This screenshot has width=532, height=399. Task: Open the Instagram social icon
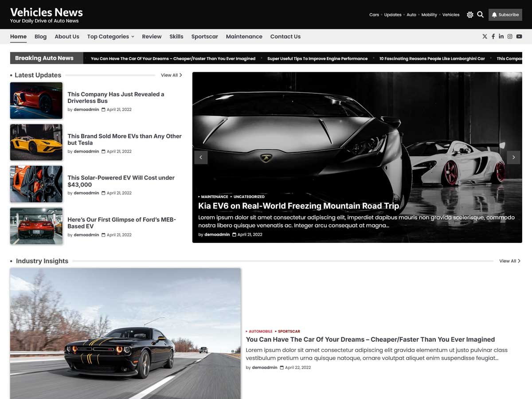(510, 36)
